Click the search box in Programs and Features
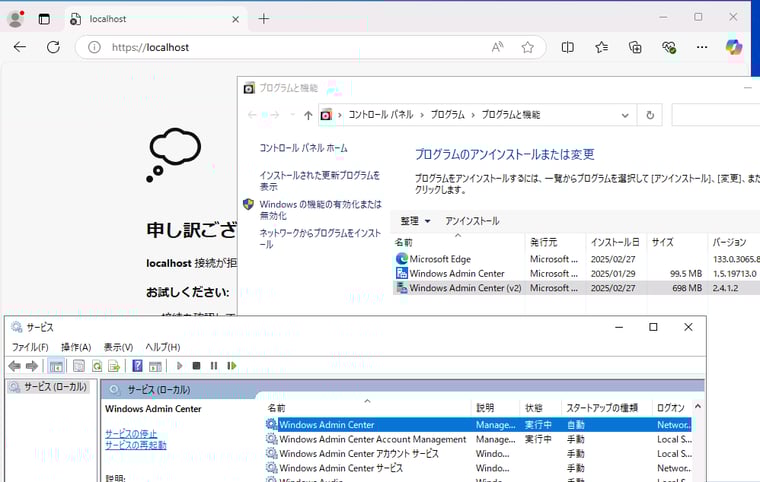This screenshot has height=482, width=760. click(715, 115)
